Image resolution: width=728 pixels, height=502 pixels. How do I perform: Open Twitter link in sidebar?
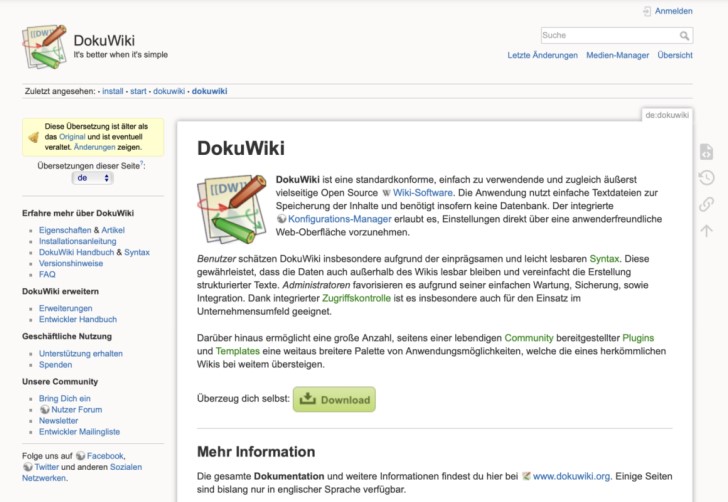[46, 467]
